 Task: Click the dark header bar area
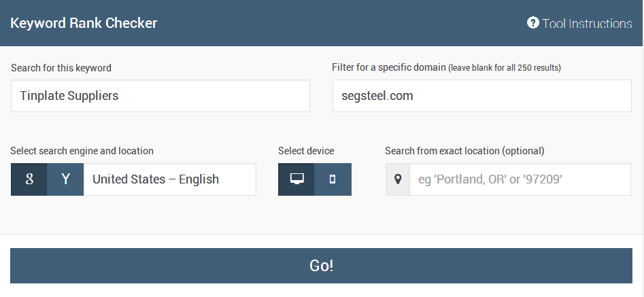[x=340, y=23]
